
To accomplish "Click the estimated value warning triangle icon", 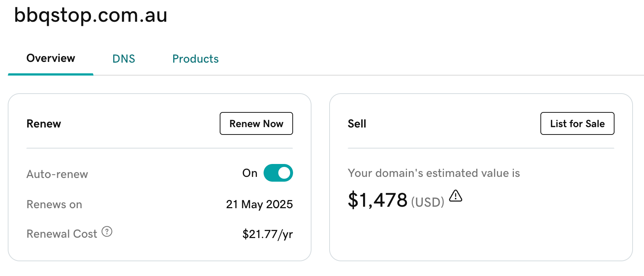I will pos(456,196).
